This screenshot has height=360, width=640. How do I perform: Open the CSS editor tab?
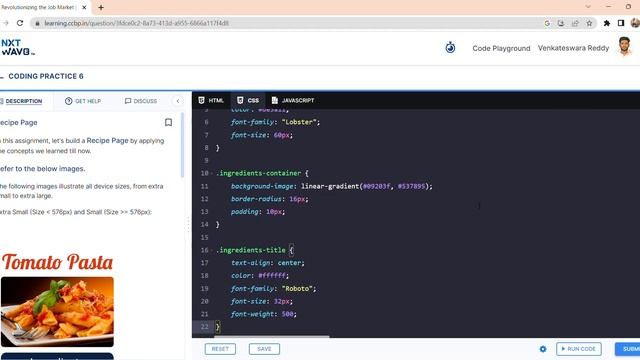click(248, 100)
